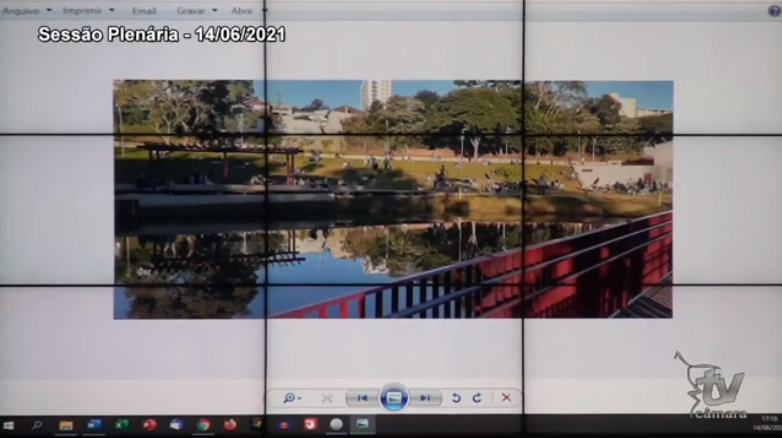Open taskbar search magnifier
The width and height of the screenshot is (782, 438).
[x=37, y=426]
